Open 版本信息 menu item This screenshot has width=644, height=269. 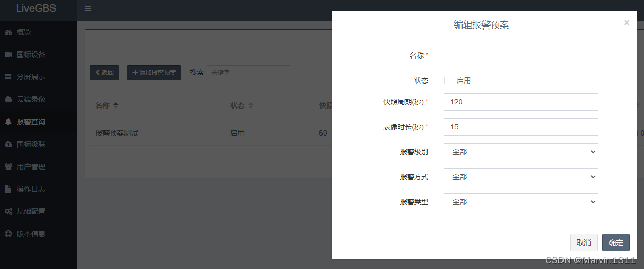coord(38,234)
